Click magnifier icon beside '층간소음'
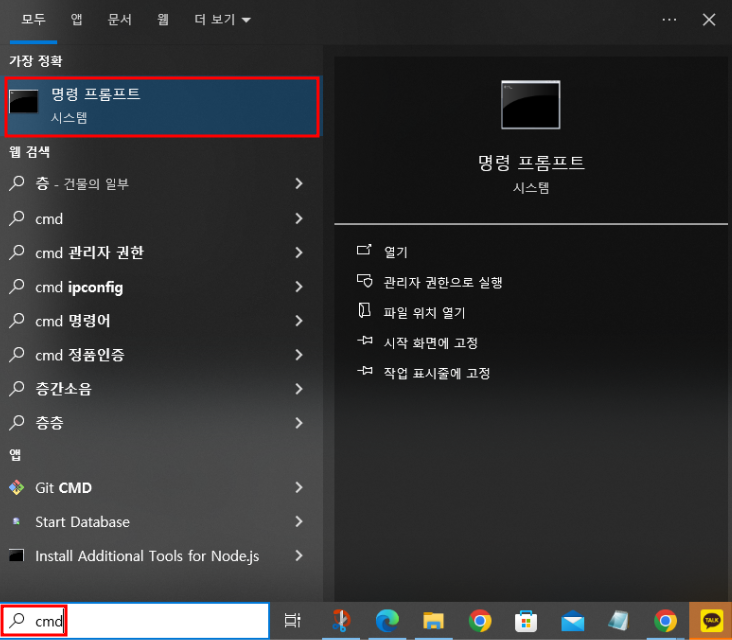Viewport: 732px width, 640px height. click(17, 388)
